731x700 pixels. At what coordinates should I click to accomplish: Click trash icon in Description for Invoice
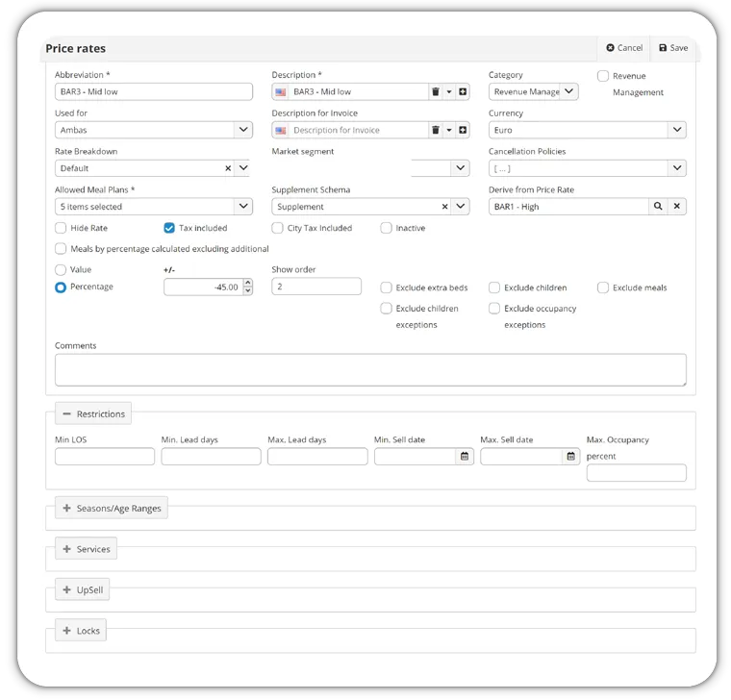tap(436, 130)
